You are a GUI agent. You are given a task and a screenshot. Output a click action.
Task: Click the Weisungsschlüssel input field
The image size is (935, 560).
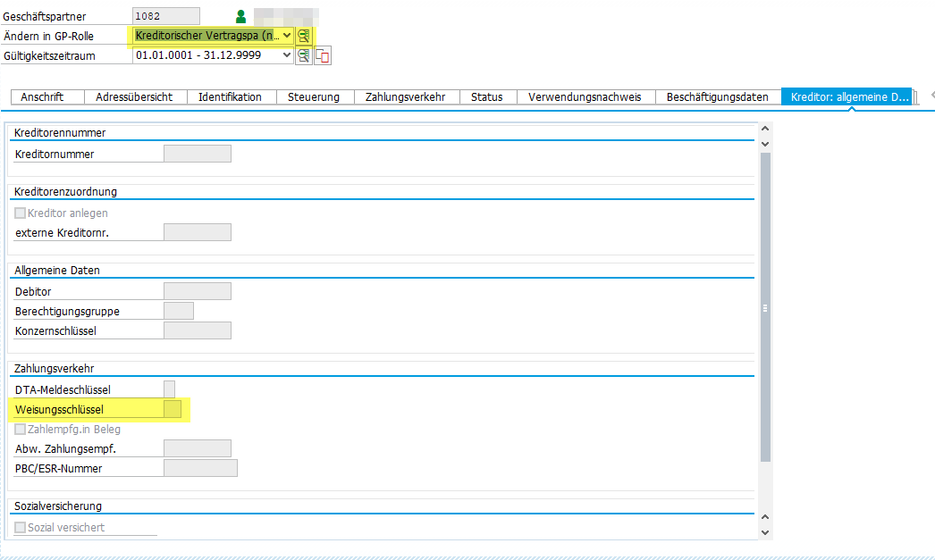[173, 410]
